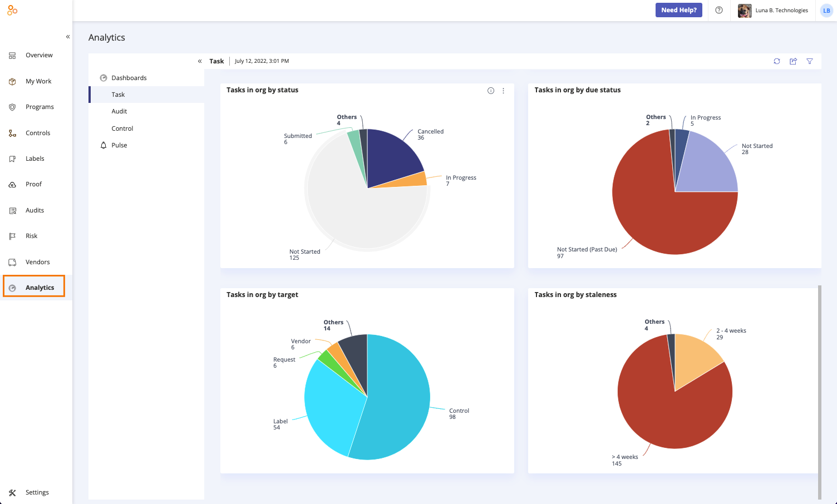The image size is (837, 504).
Task: Click the share/export dashboard icon
Action: (794, 61)
